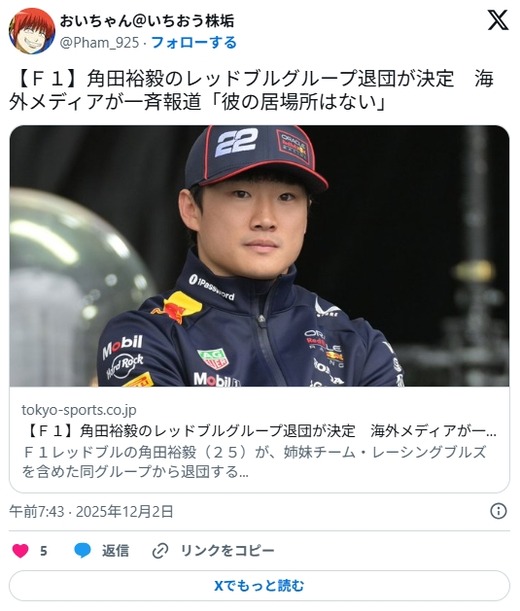Open the article preview photo
This screenshot has width=520, height=611.
[259, 256]
